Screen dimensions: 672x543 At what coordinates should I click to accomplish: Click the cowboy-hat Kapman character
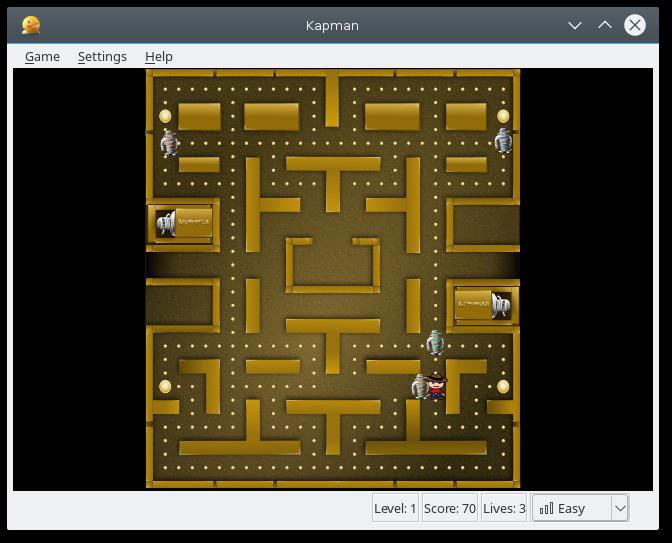point(437,386)
